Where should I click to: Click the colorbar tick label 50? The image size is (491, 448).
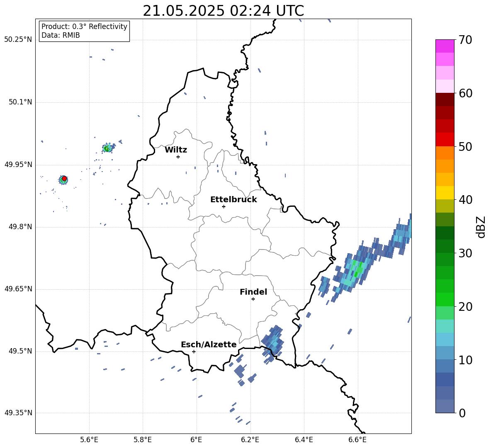tap(465, 147)
